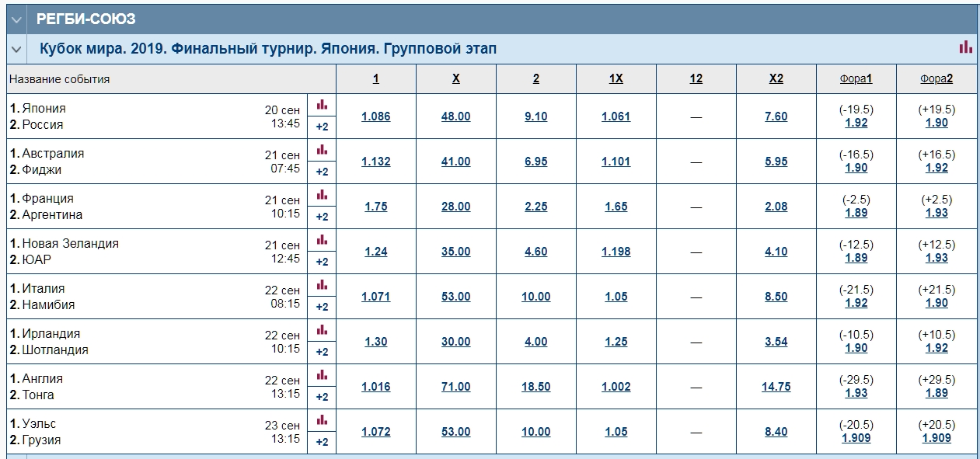Viewport: 980px width, 459px height.
Task: Open statistics icon for Japan vs Russia
Action: 322,105
